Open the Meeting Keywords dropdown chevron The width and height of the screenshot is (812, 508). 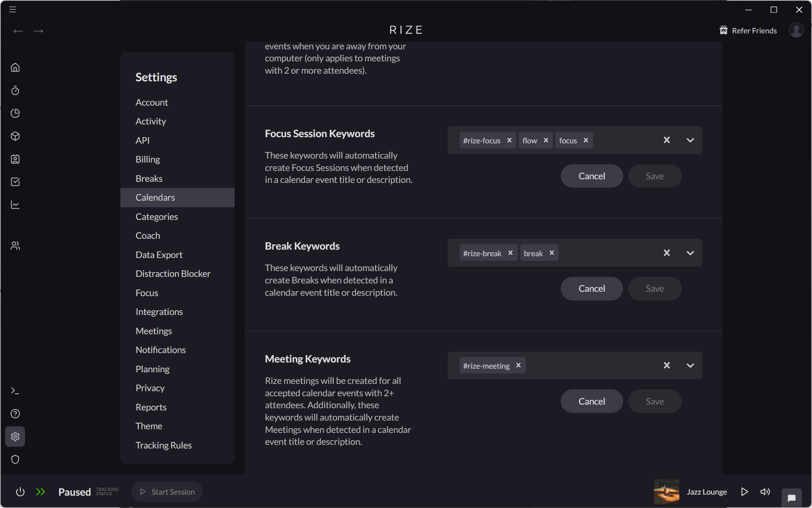(x=690, y=365)
